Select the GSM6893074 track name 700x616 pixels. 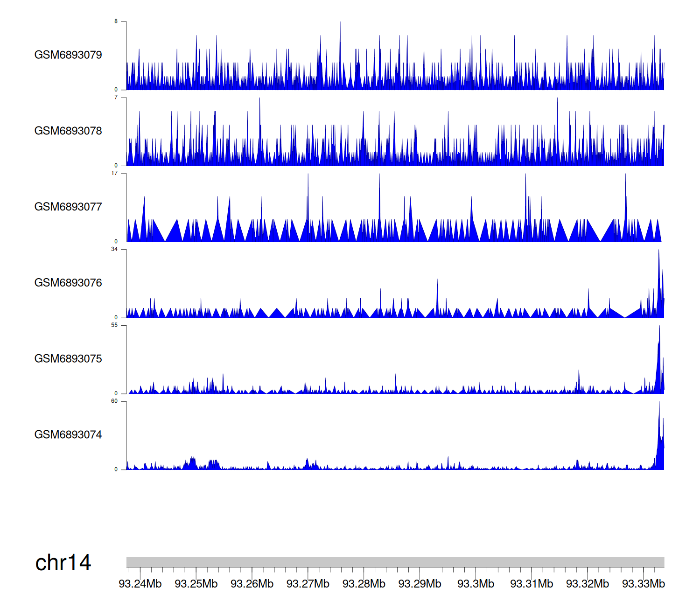click(68, 435)
